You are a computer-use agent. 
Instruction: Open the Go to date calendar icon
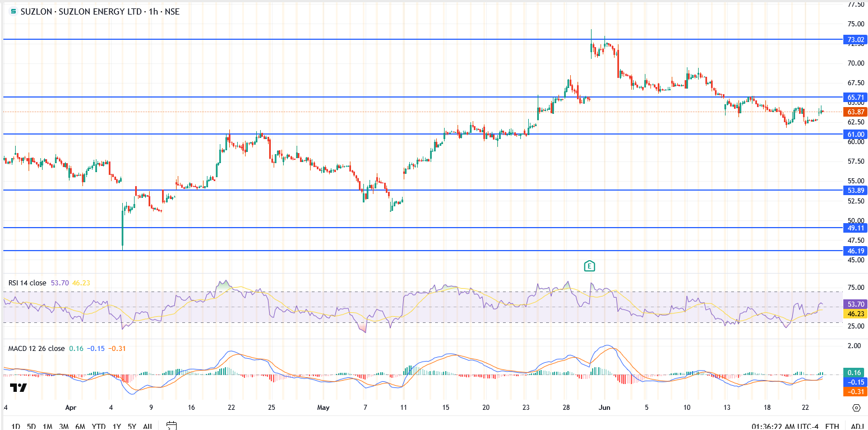tap(172, 426)
